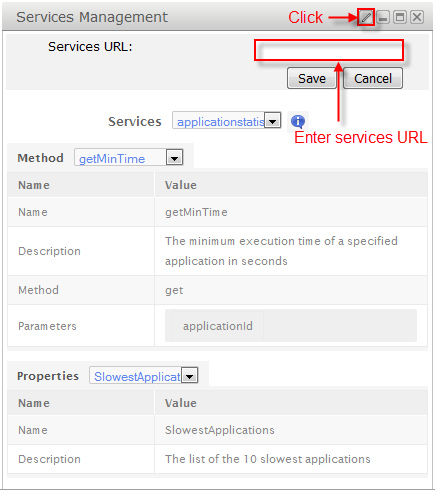
Task: Expand the Method getMinTime dropdown arrow
Action: coord(175,158)
